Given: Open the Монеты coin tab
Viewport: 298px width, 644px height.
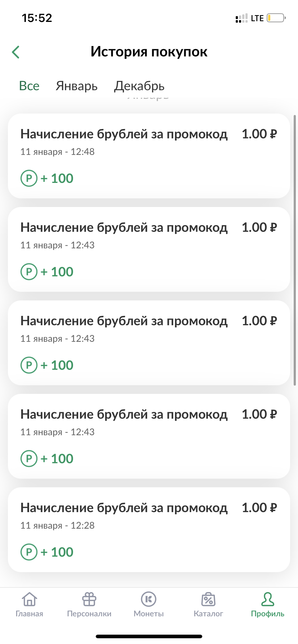Looking at the screenshot, I should coord(149,604).
